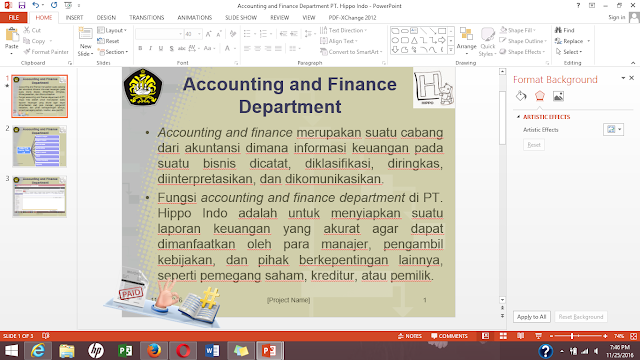Copy the selection
This screenshot has width=640, height=360.
coord(34,41)
